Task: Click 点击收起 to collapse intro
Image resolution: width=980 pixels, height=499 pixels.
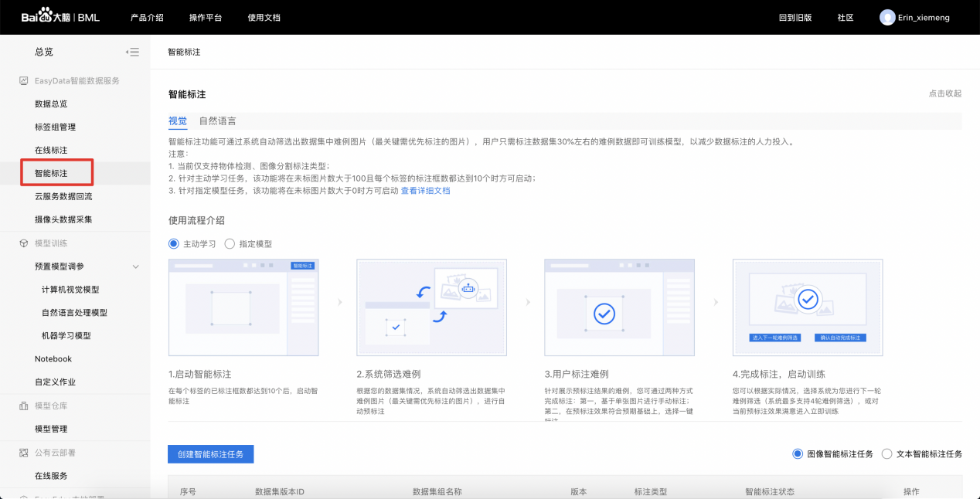Action: tap(944, 93)
